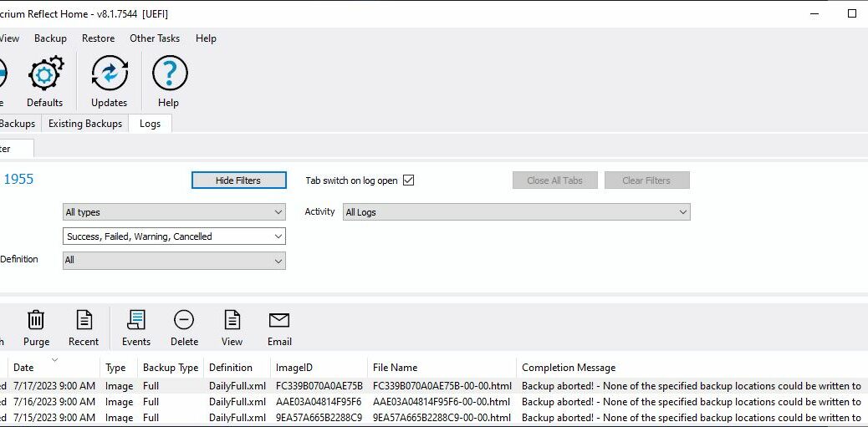Image resolution: width=868 pixels, height=427 pixels.
Task: Click file 9EA57A665B2288C9-00-00.html
Action: (x=442, y=418)
